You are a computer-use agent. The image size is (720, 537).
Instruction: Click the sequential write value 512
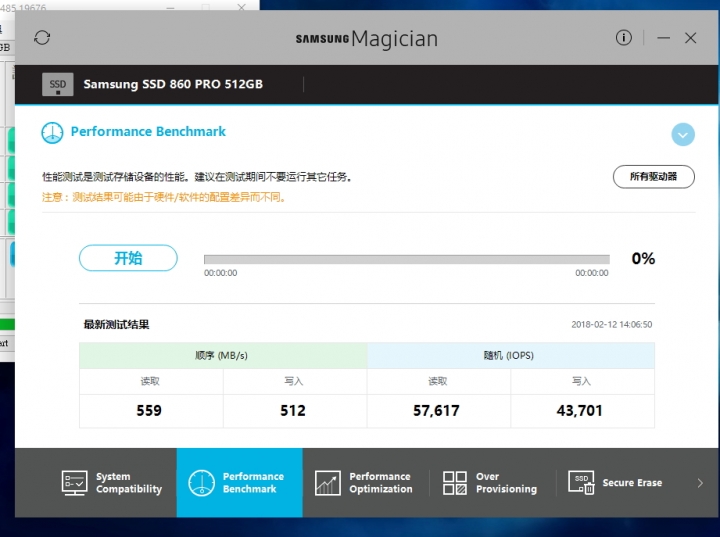[293, 410]
